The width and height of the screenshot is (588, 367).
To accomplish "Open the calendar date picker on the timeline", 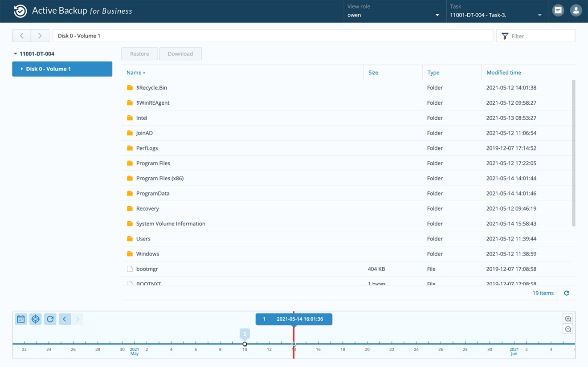I will coord(20,319).
